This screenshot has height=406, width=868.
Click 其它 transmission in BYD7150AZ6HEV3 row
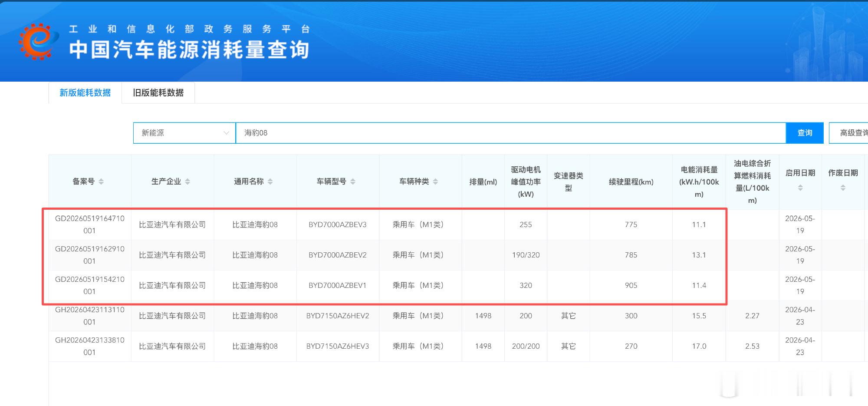coord(569,346)
